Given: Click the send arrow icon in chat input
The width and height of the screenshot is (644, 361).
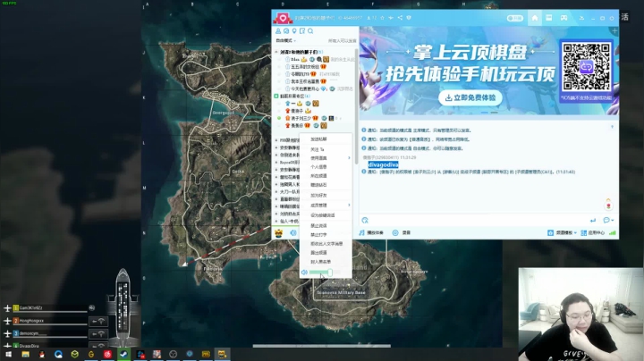Looking at the screenshot, I should (x=593, y=221).
